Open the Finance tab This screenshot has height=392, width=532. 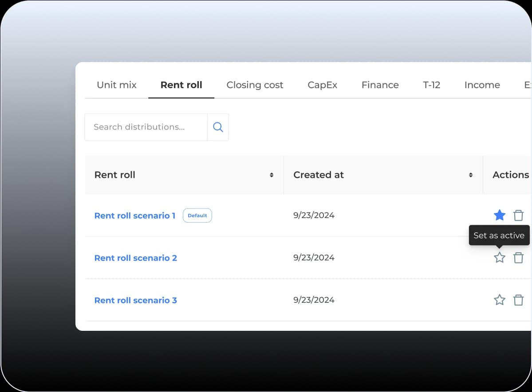point(380,85)
